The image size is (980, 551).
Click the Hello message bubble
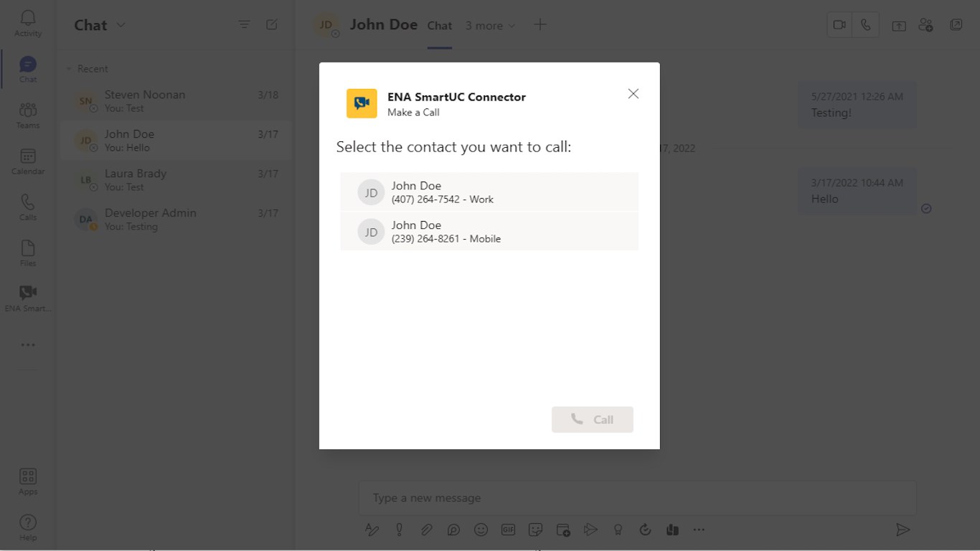pyautogui.click(x=857, y=191)
